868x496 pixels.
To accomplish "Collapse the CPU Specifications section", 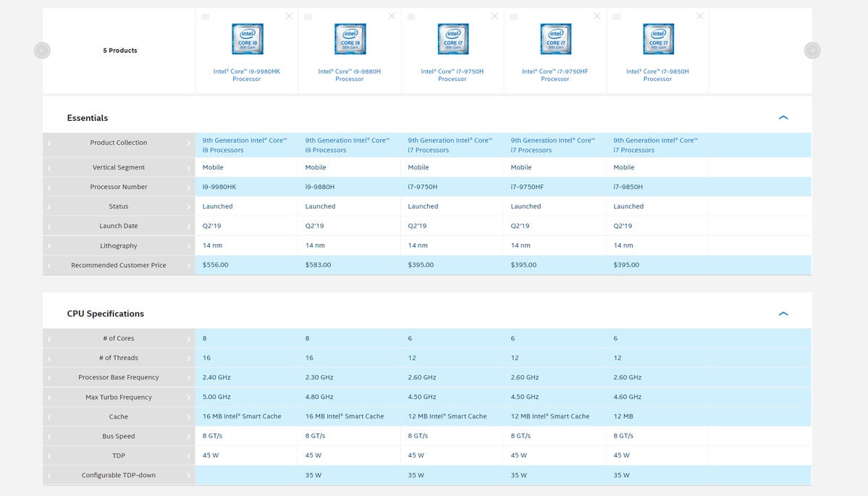I will click(x=783, y=314).
